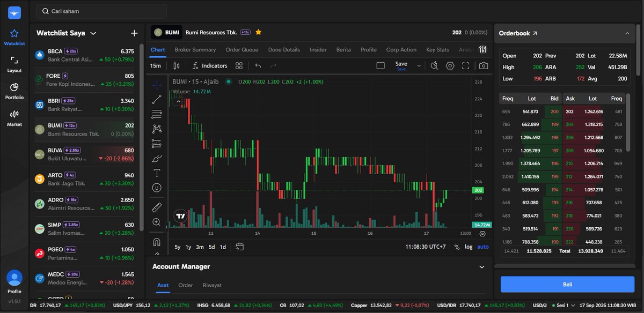This screenshot has height=313, width=644.
Task: Click the blue Beli button
Action: pos(567,284)
